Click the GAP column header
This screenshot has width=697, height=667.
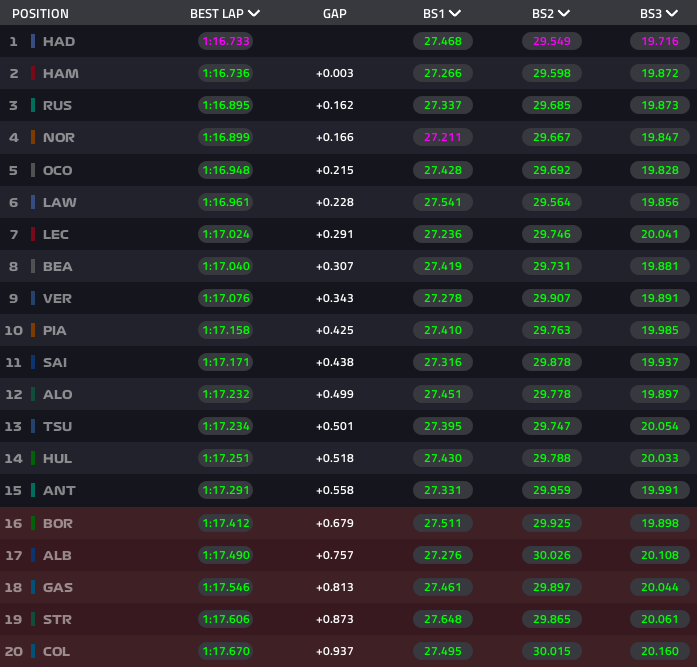point(335,14)
